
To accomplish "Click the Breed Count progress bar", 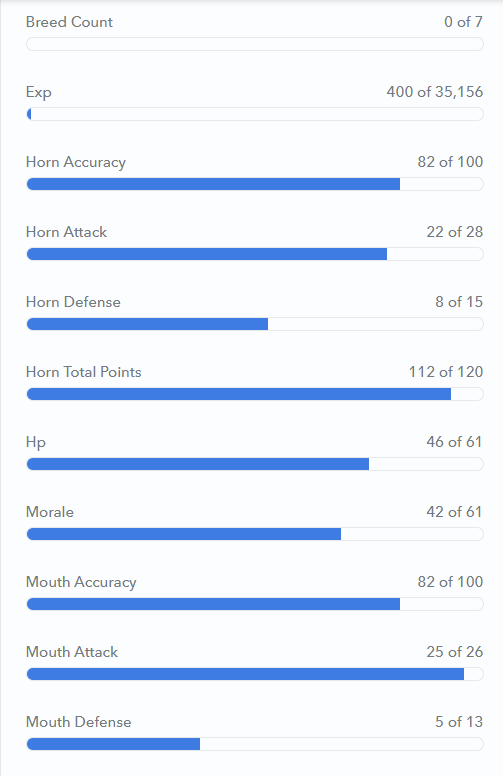I will [x=255, y=44].
